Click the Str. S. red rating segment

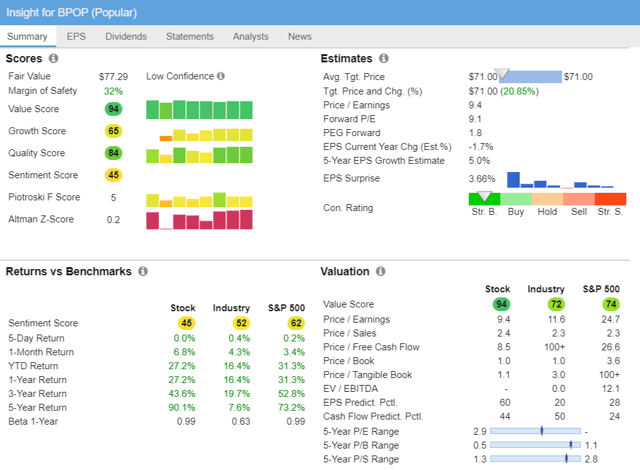611,199
